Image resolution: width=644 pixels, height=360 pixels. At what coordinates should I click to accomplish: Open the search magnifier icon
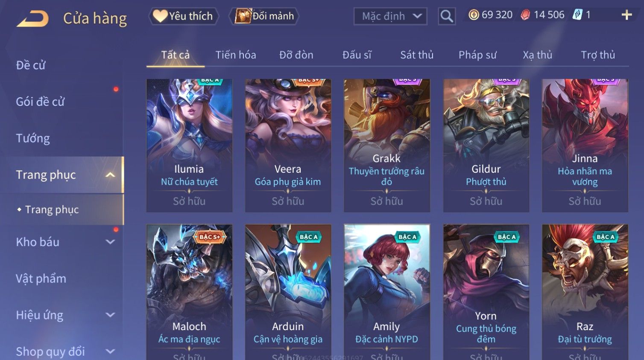tap(447, 16)
